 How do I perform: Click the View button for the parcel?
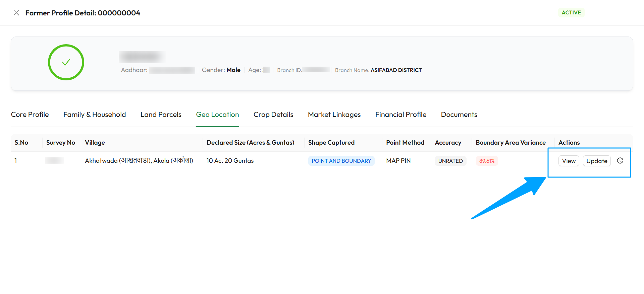[x=569, y=161]
